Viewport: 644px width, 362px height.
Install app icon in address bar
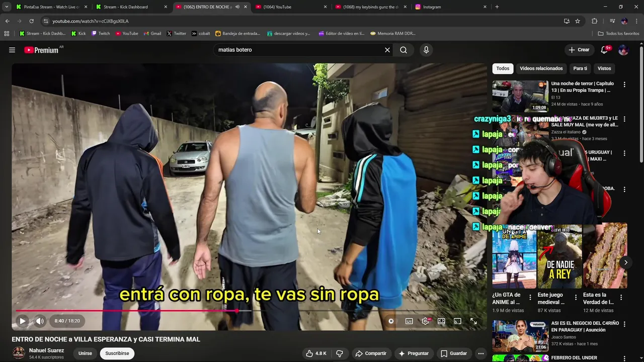pos(567,21)
